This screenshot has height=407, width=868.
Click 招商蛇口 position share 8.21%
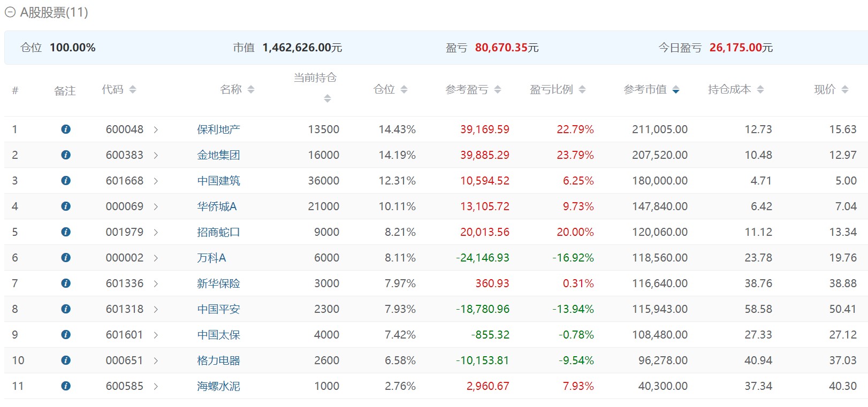[400, 232]
